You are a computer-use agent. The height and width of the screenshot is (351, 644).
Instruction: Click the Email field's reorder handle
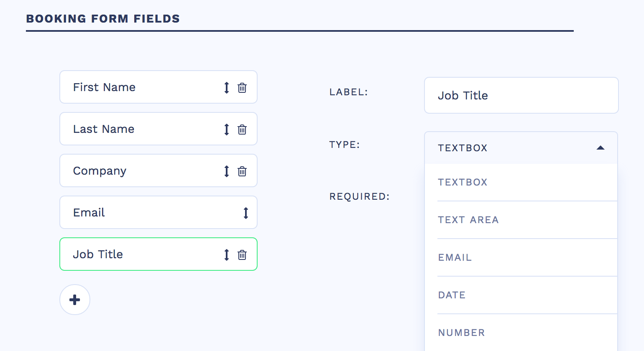[246, 213]
